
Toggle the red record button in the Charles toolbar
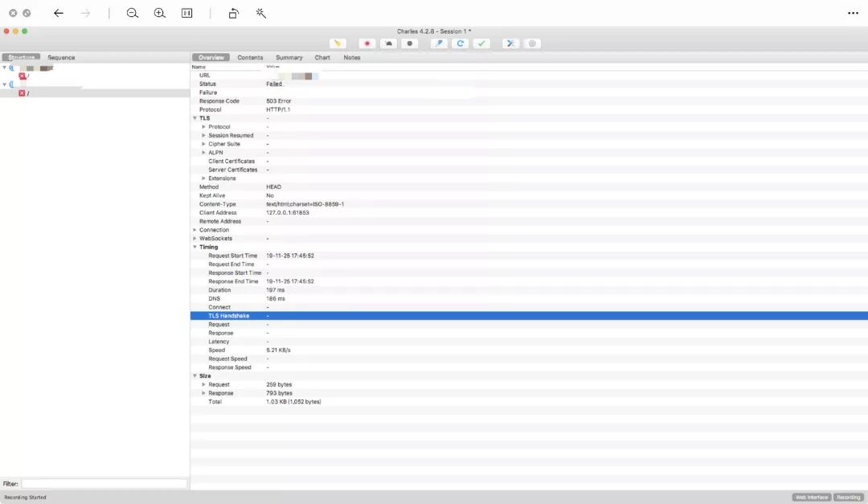[x=367, y=43]
